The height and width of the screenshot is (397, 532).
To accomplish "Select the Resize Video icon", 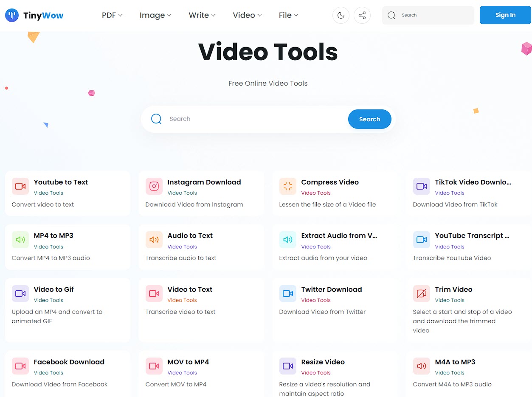I will coord(288,366).
